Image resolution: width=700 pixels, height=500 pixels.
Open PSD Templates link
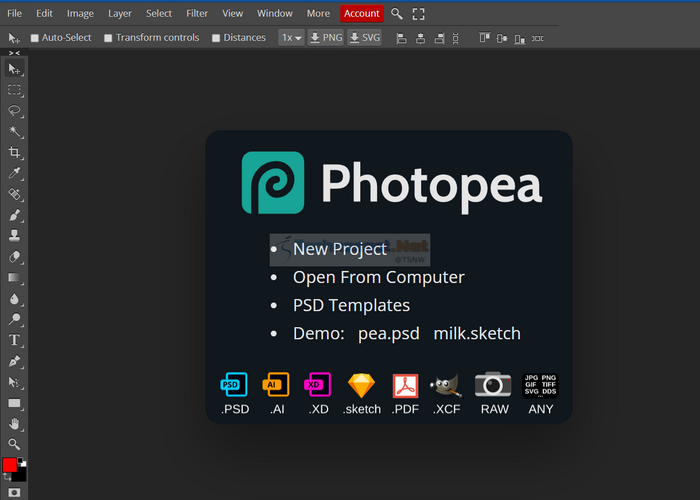351,305
